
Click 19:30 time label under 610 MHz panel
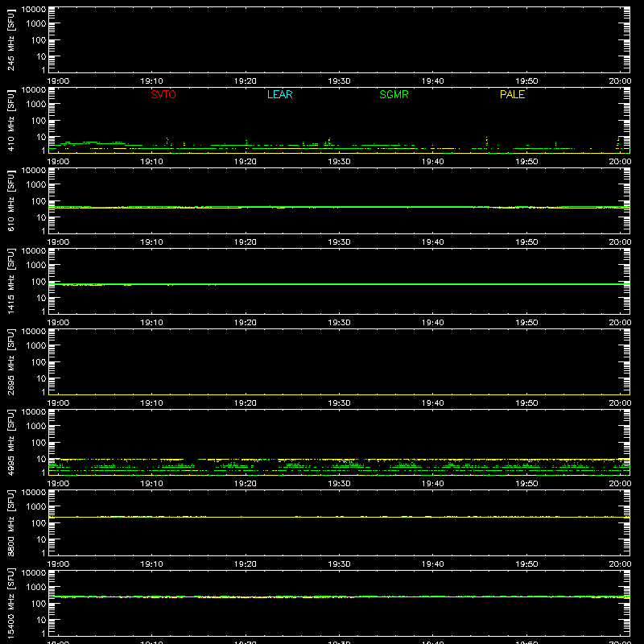[x=339, y=242]
